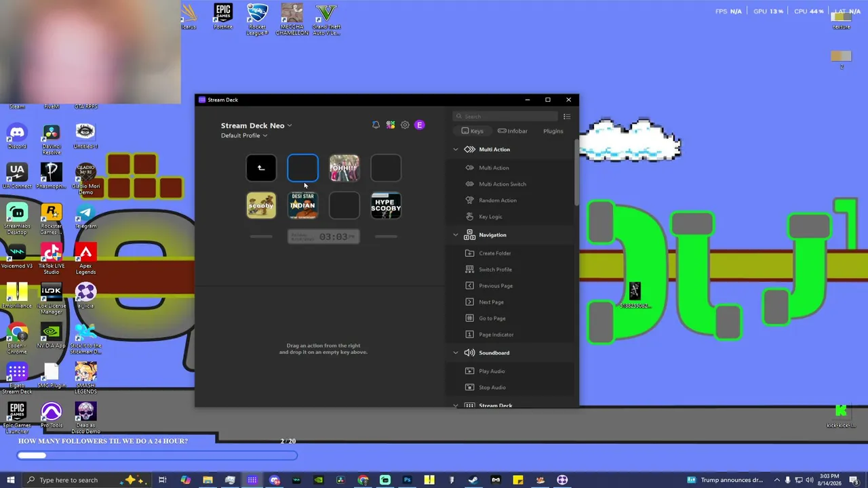Open the volume icon in system tray

coord(809,480)
